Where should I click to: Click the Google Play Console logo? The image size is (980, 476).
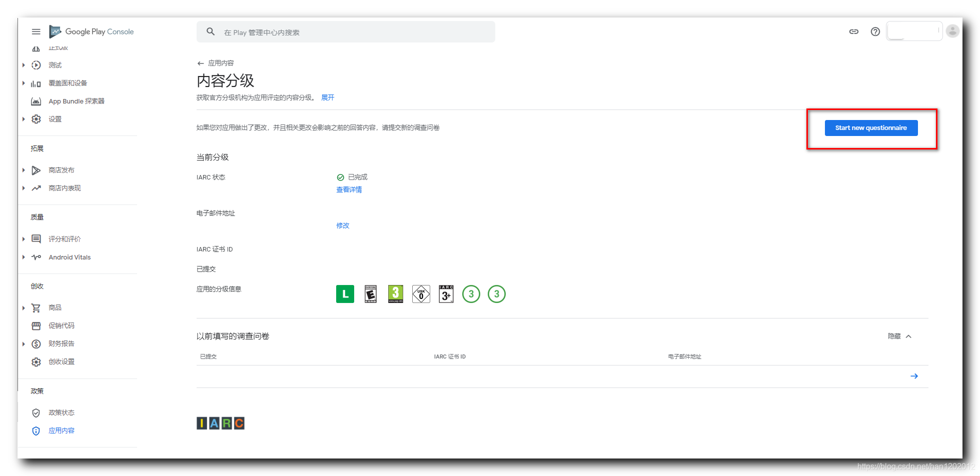tap(92, 31)
